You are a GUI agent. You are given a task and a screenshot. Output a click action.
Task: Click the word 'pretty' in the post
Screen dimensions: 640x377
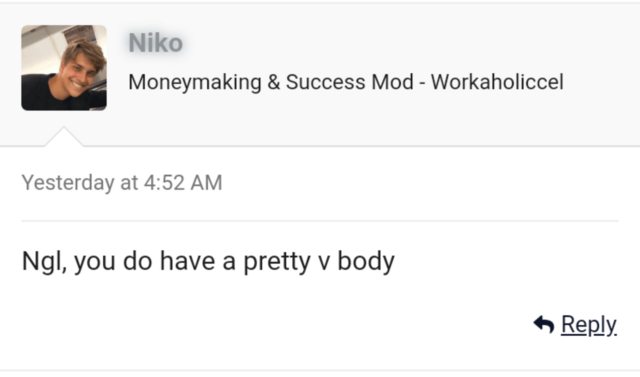point(277,262)
